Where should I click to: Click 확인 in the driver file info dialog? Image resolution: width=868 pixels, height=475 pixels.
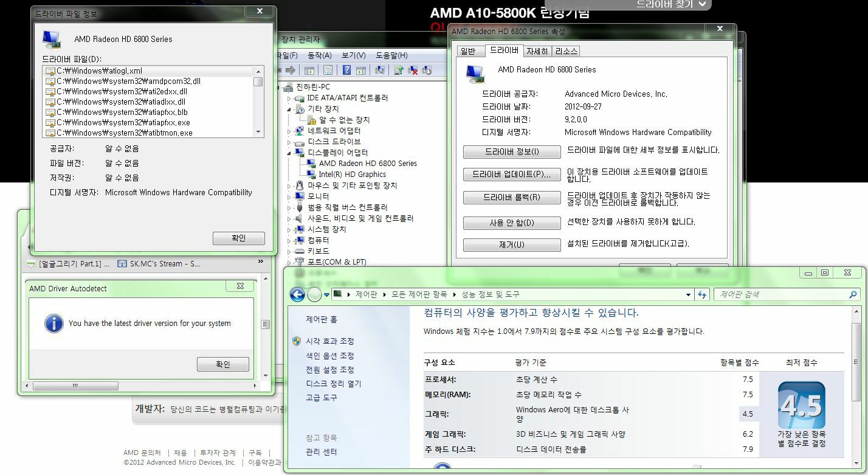[x=239, y=238]
